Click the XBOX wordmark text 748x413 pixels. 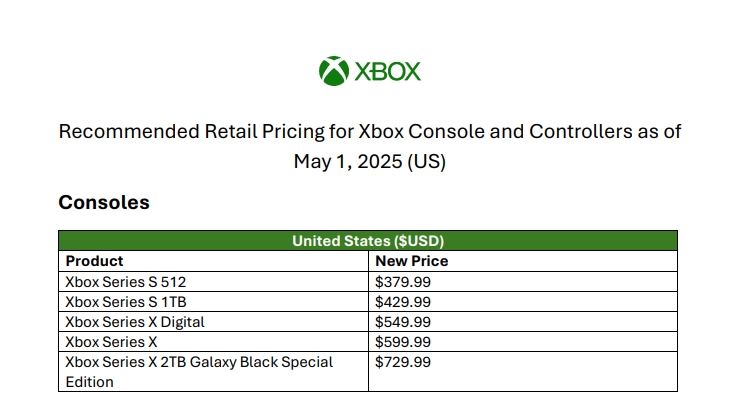point(388,72)
